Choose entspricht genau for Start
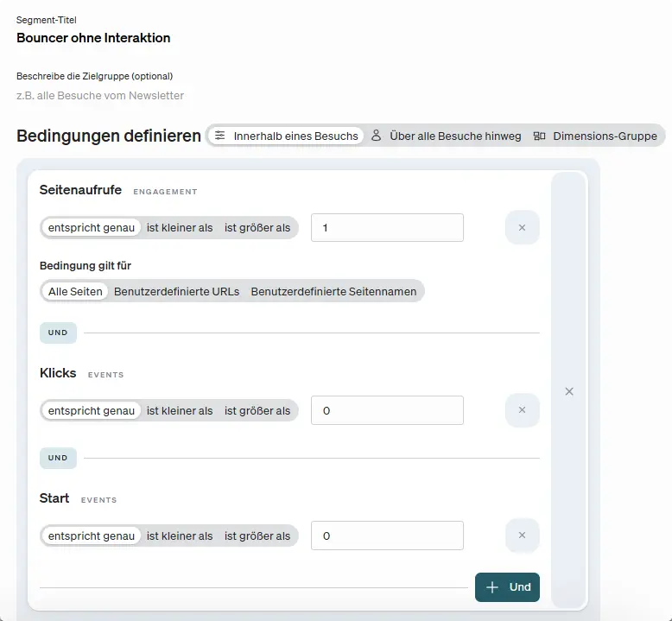The height and width of the screenshot is (621, 672). (x=92, y=535)
